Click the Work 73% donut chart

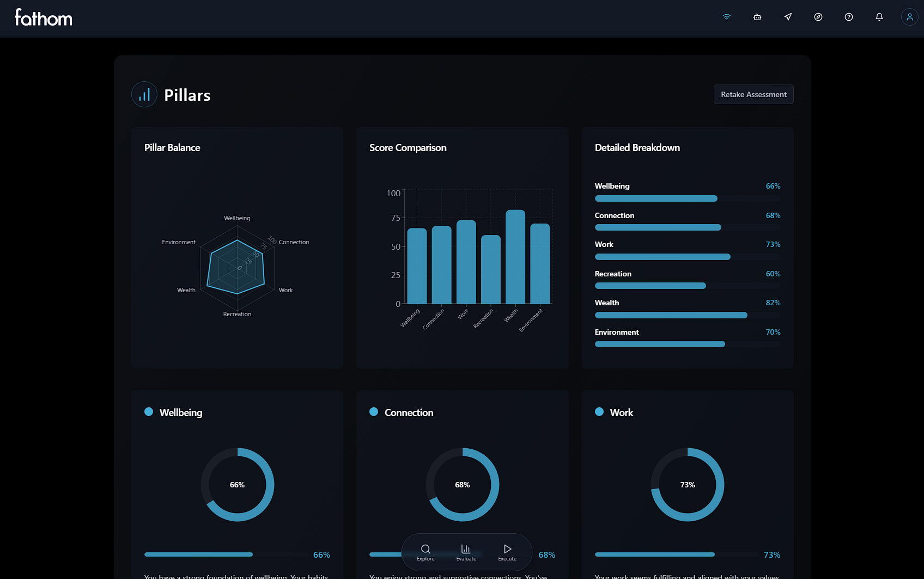[688, 485]
